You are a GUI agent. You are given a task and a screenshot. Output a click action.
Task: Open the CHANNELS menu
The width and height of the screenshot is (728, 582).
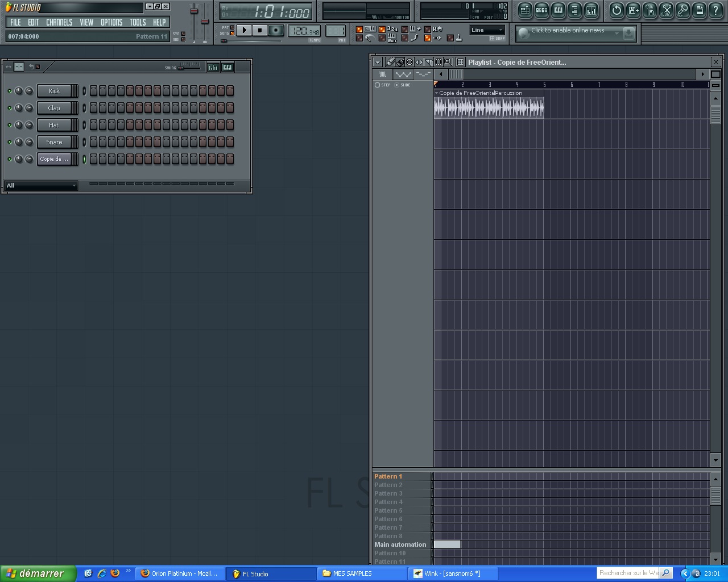pyautogui.click(x=59, y=22)
